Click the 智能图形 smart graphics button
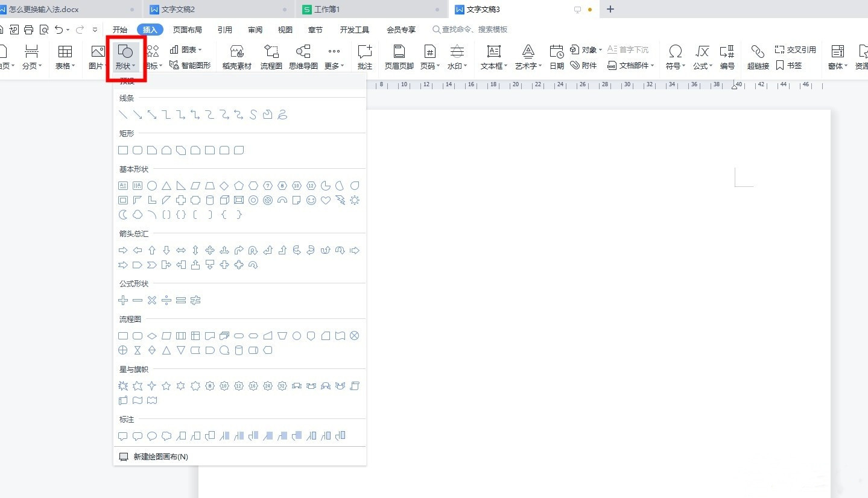 click(x=191, y=65)
